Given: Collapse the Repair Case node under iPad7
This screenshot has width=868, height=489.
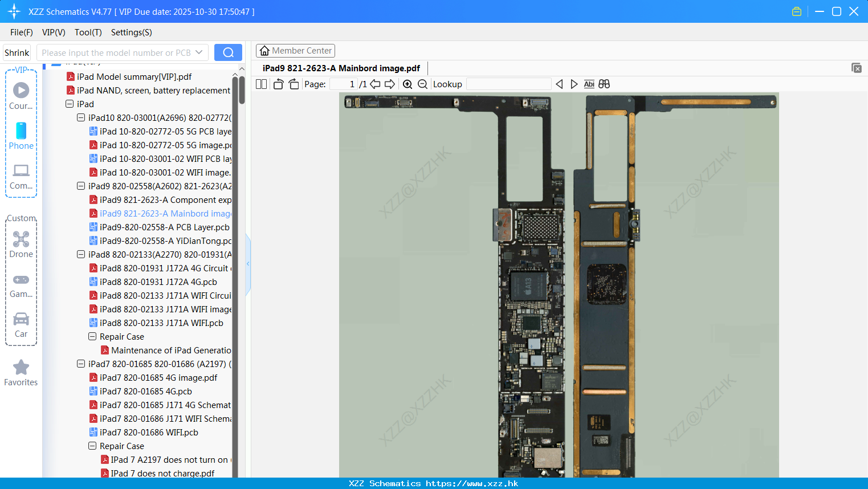Looking at the screenshot, I should point(92,446).
